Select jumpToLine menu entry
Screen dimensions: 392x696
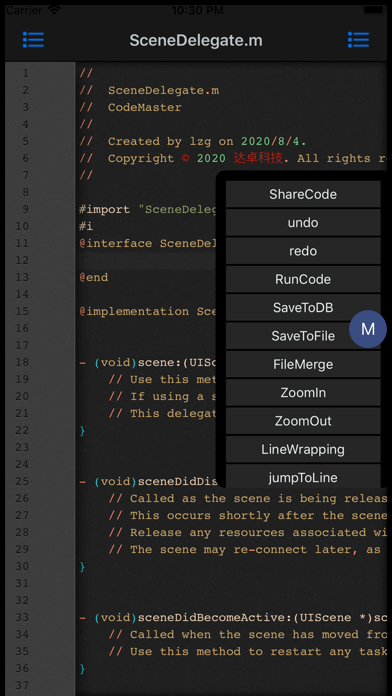point(303,476)
